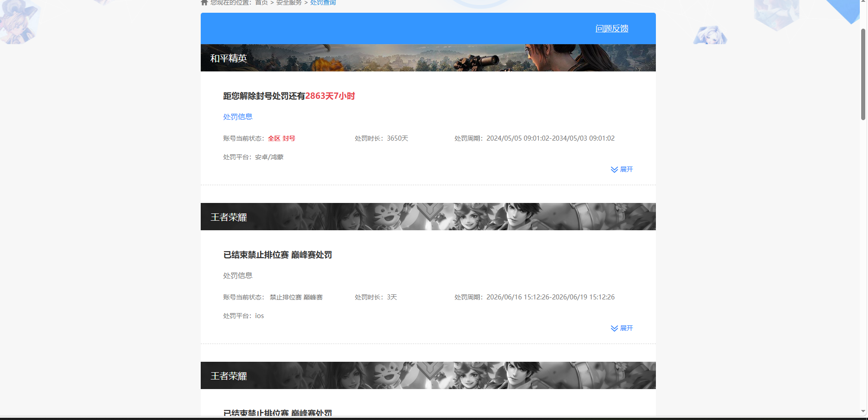Image resolution: width=868 pixels, height=420 pixels.
Task: Click the ios platform value
Action: 259,316
